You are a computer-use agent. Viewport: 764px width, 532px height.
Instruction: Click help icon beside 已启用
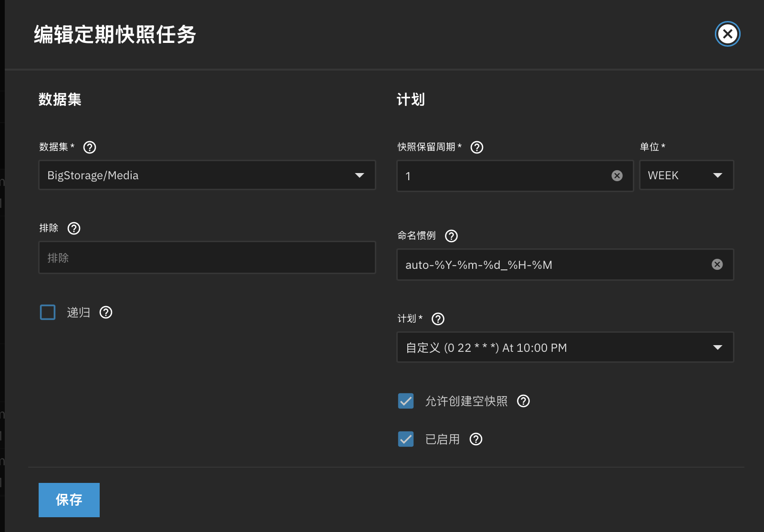(x=476, y=439)
